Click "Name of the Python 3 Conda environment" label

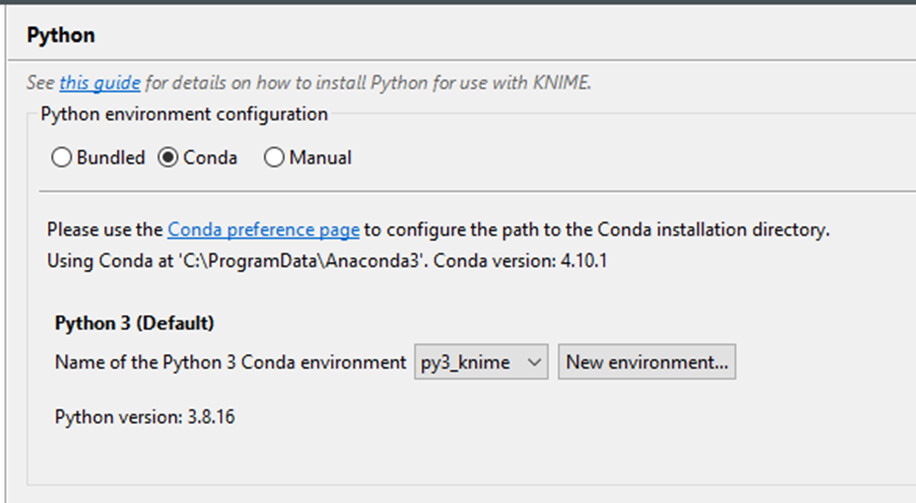coord(230,363)
